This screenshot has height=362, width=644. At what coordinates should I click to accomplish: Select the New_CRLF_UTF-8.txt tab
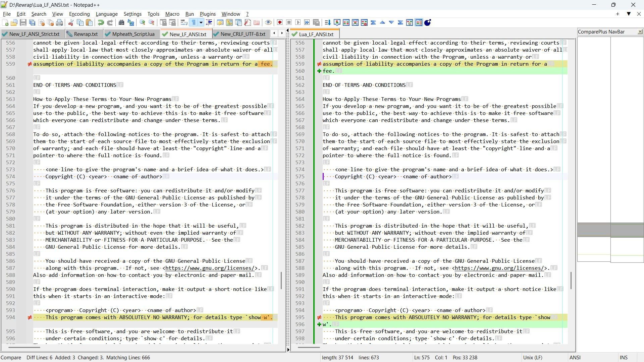[x=240, y=34]
